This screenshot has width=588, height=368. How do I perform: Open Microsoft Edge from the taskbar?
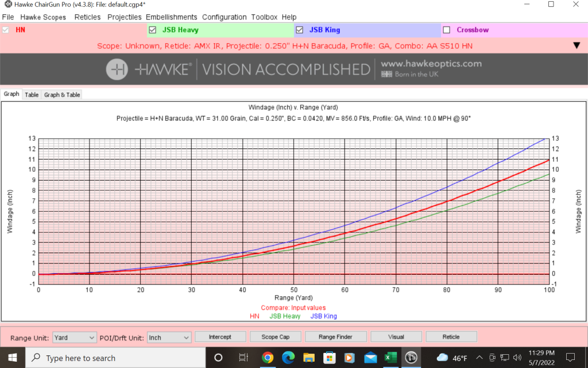coord(288,358)
